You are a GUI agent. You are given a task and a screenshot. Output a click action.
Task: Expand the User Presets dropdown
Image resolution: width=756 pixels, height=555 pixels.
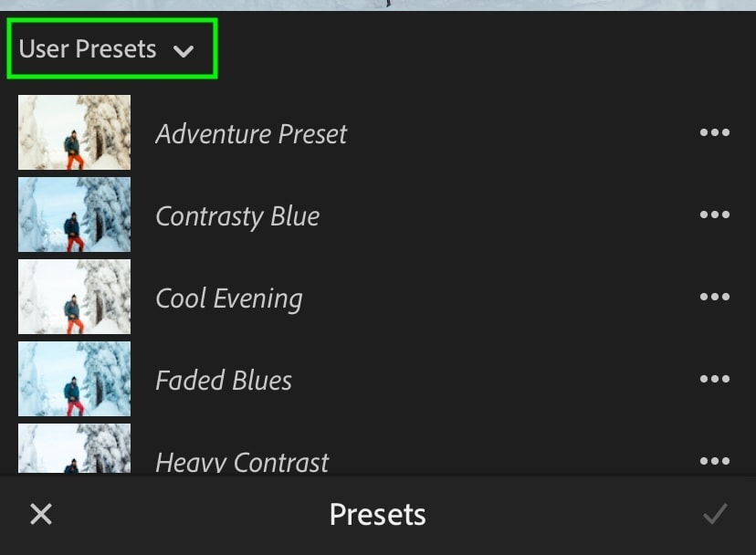[88, 49]
